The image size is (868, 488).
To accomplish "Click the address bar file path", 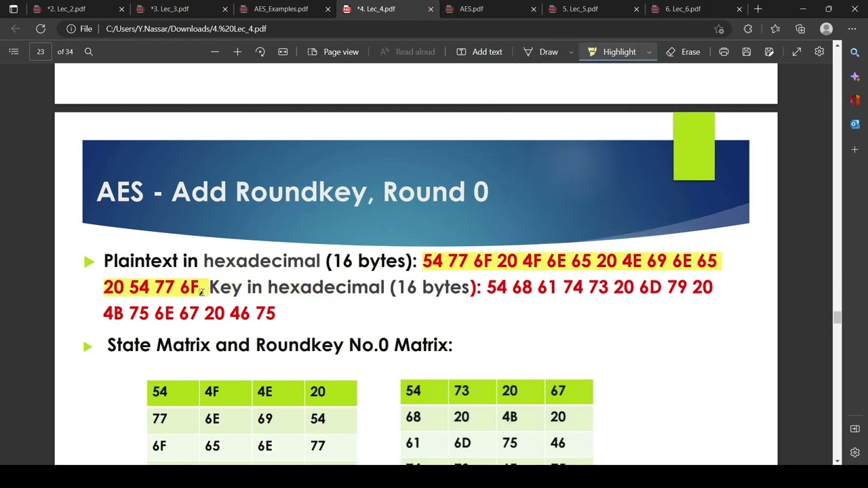I will [x=186, y=29].
